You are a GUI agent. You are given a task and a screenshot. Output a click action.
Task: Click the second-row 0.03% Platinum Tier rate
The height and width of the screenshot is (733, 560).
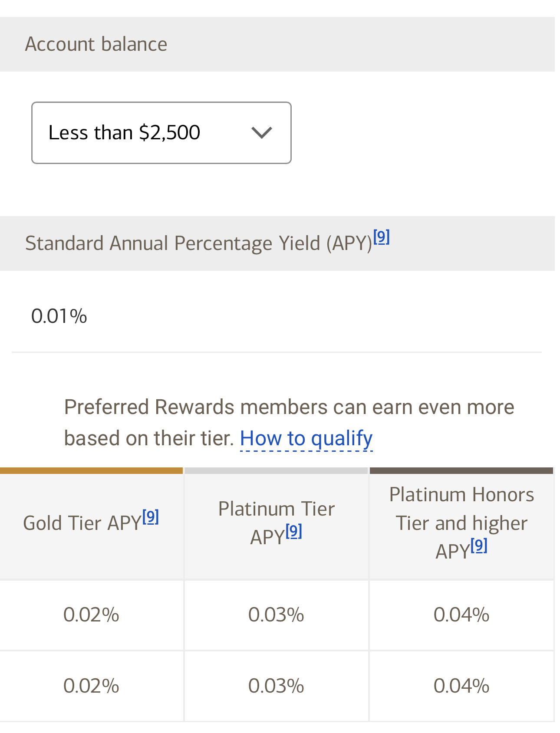pos(276,686)
